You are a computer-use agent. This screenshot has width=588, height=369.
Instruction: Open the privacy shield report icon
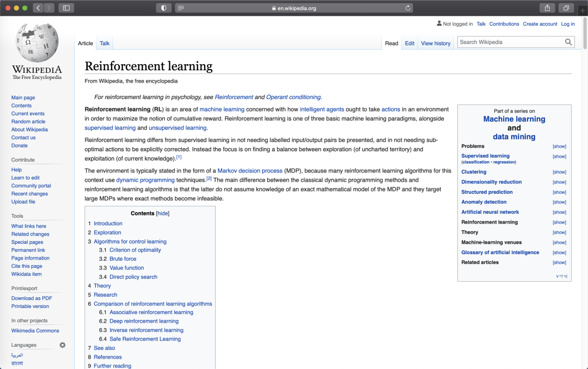[x=163, y=8]
